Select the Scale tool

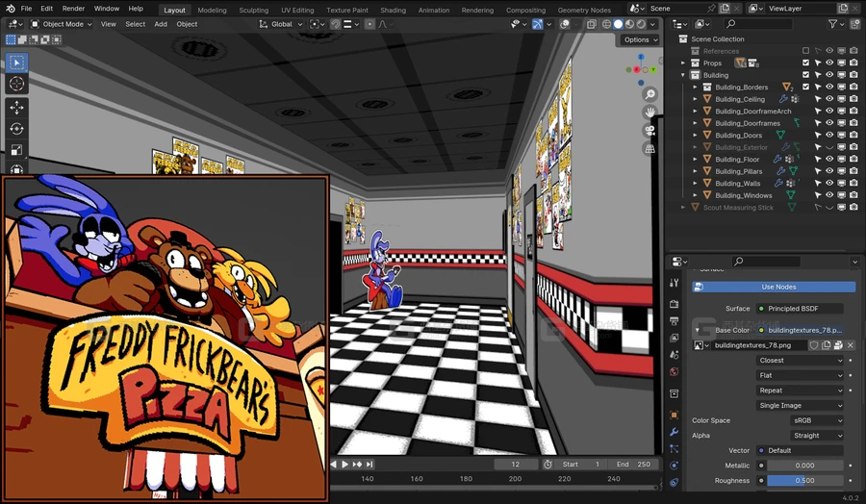click(16, 150)
